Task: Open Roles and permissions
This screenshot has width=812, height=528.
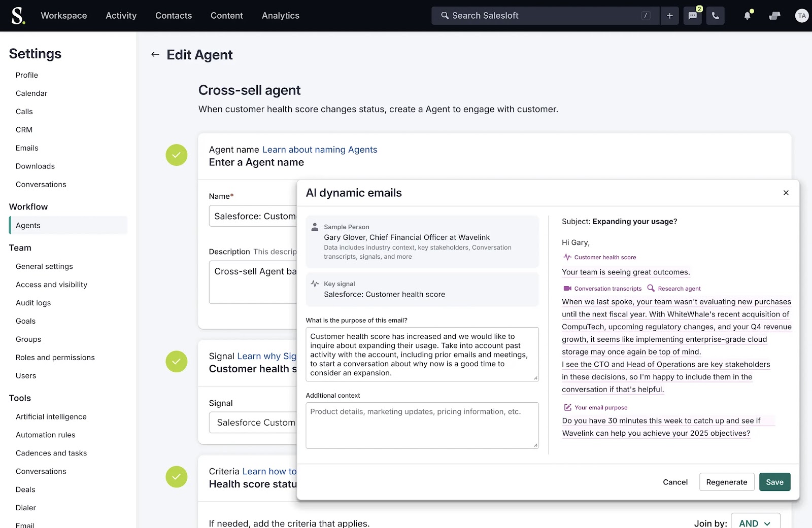Action: click(55, 358)
